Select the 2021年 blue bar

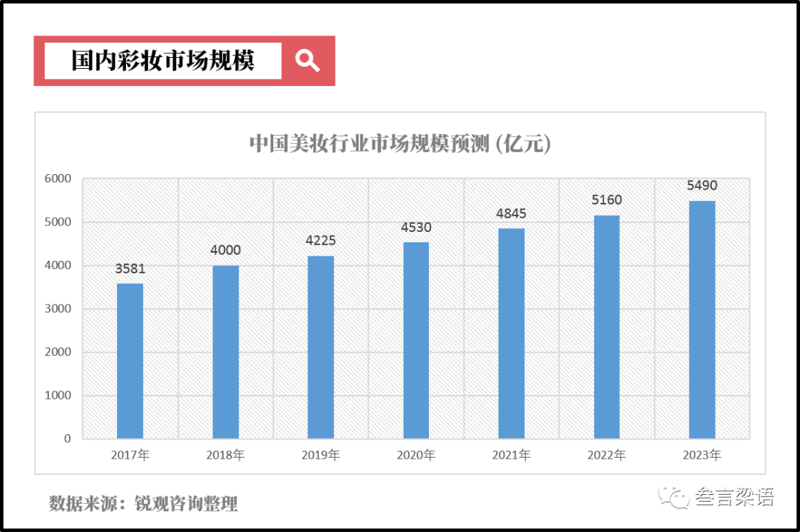511,333
